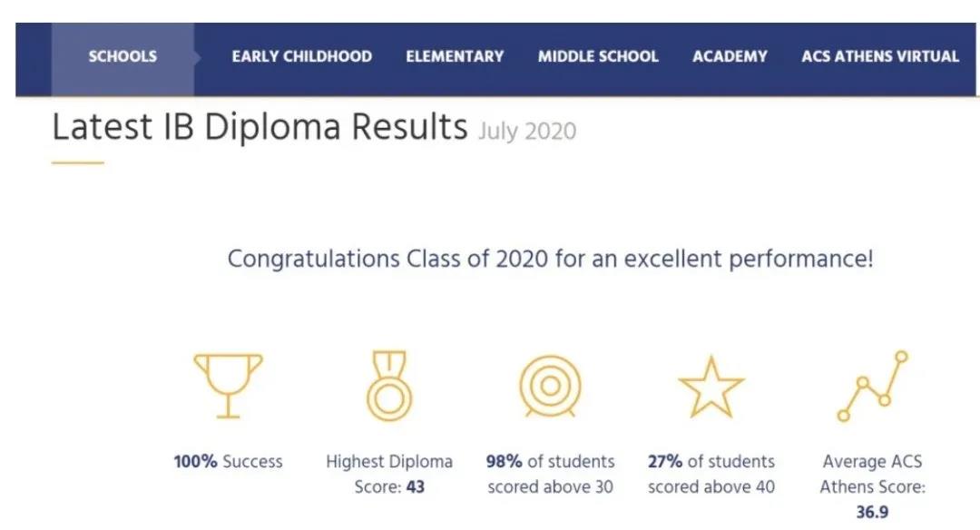
Task: Click the line chart trend icon
Action: click(873, 386)
